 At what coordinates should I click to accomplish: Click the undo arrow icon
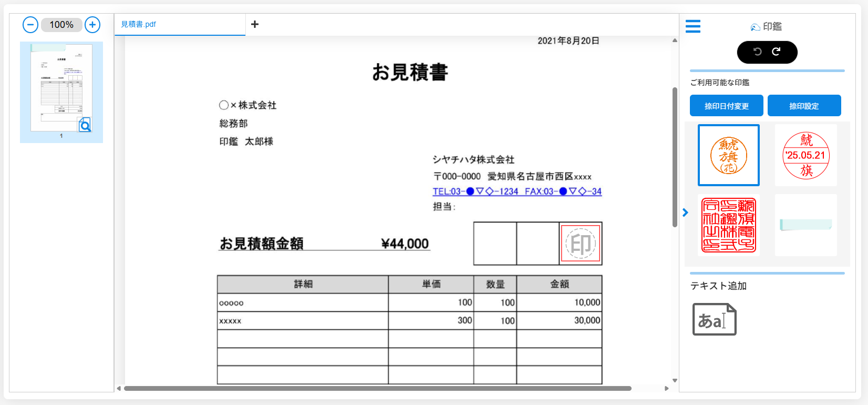coord(758,52)
